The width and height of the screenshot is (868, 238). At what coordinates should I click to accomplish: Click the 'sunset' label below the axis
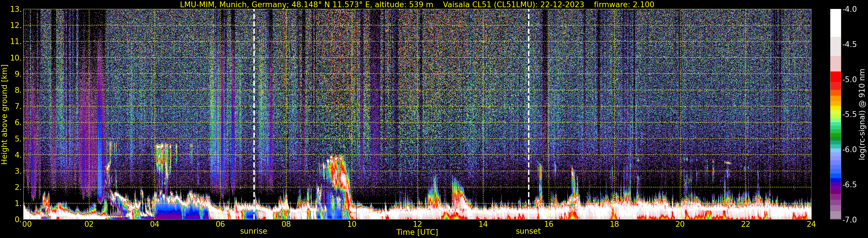[528, 231]
